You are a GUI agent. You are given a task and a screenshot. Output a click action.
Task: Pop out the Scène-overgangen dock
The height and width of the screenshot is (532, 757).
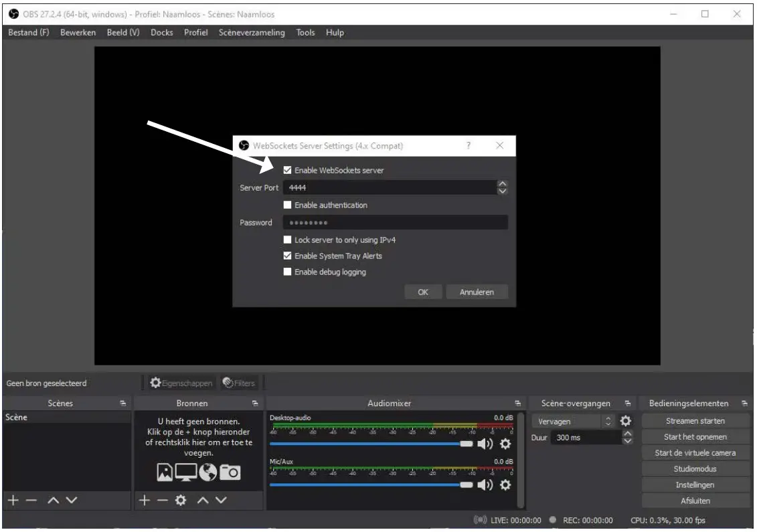[x=628, y=403]
